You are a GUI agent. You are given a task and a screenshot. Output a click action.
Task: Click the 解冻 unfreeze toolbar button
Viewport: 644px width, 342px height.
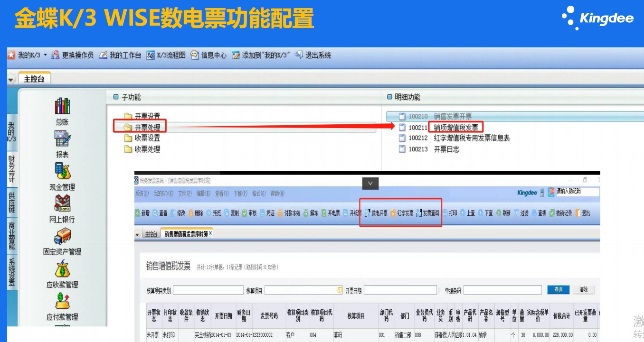click(311, 213)
